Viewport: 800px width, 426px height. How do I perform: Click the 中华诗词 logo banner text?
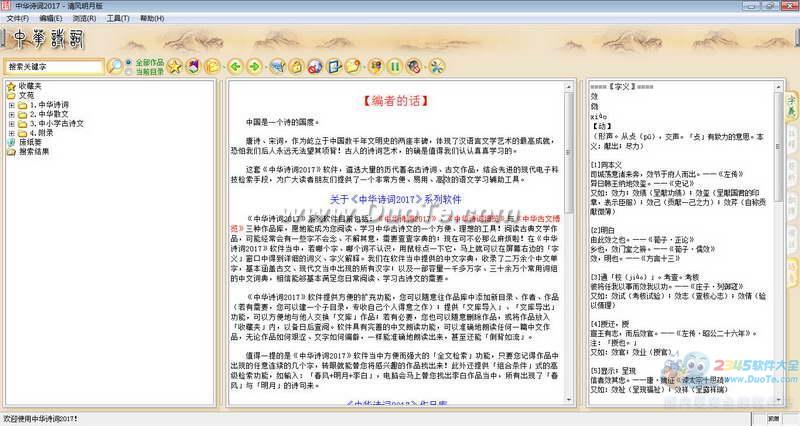click(x=47, y=39)
